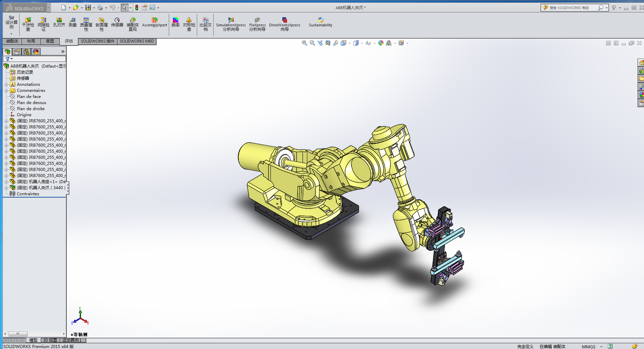Image resolution: width=644 pixels, height=349 pixels.
Task: Click the section view icon in view toolbar
Action: 328,43
